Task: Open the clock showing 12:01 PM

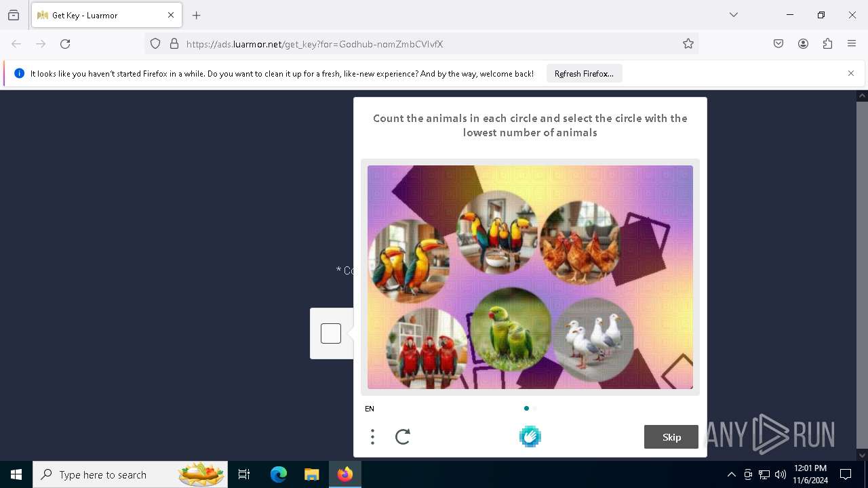Action: point(810,474)
